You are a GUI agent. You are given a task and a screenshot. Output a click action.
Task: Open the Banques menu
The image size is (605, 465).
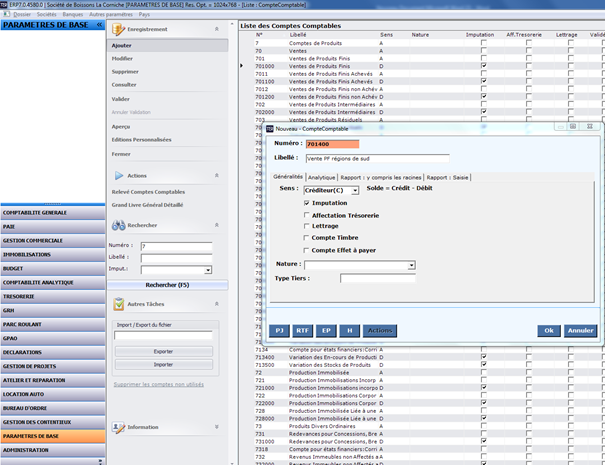coord(73,14)
